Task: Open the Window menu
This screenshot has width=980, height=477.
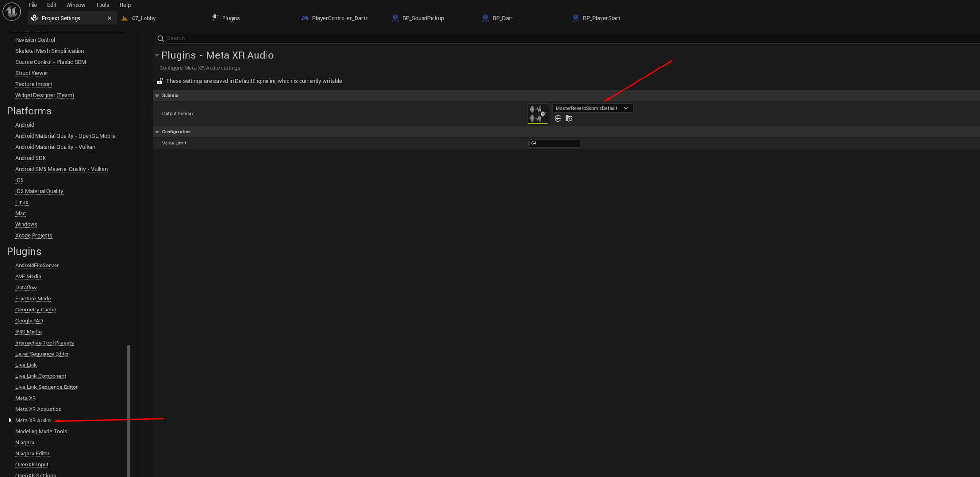Action: 76,5
